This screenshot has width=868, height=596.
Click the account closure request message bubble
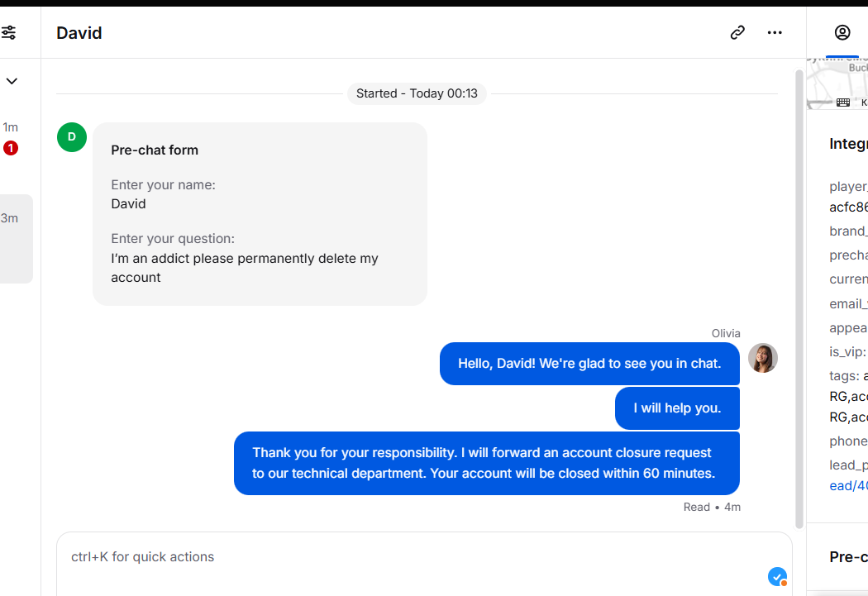[x=487, y=463]
